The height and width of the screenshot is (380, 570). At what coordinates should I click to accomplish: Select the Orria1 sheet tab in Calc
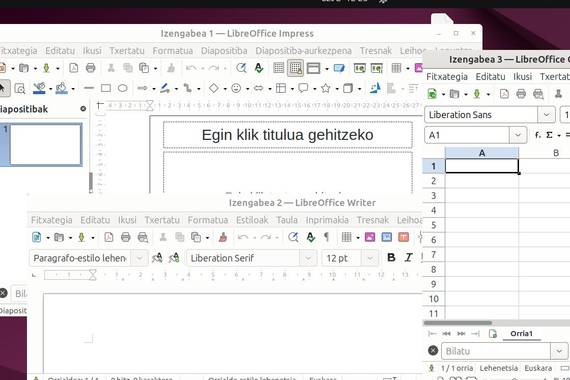[521, 333]
